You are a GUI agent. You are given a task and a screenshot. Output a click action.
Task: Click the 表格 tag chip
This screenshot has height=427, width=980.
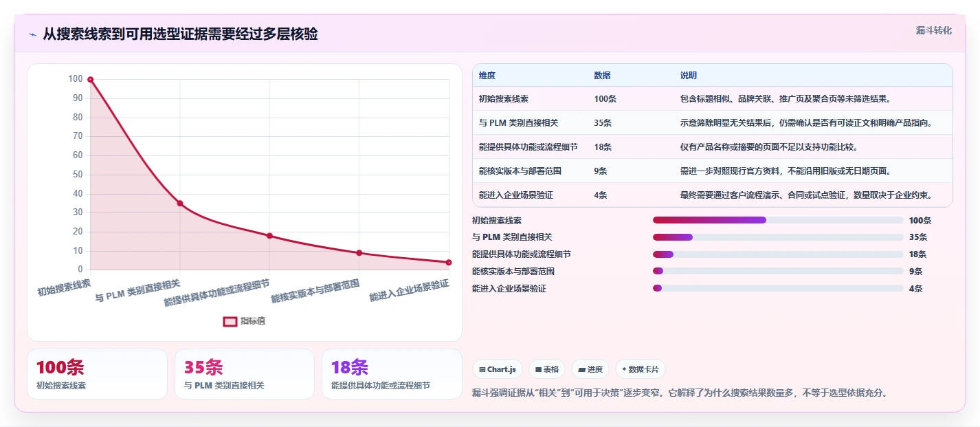pyautogui.click(x=547, y=369)
